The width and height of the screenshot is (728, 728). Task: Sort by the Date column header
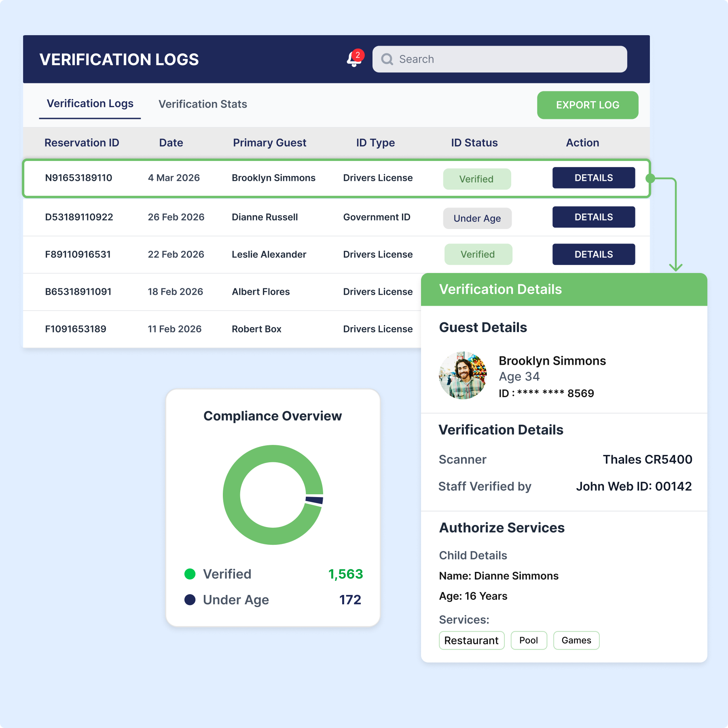point(171,142)
